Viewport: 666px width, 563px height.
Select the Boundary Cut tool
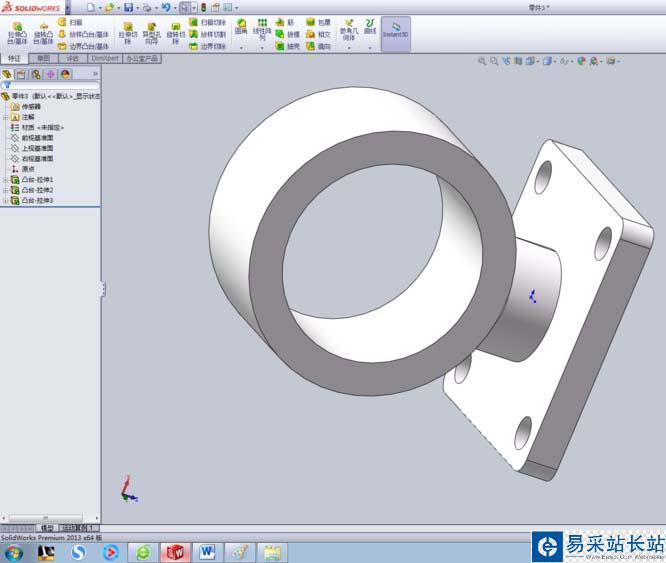[208, 46]
